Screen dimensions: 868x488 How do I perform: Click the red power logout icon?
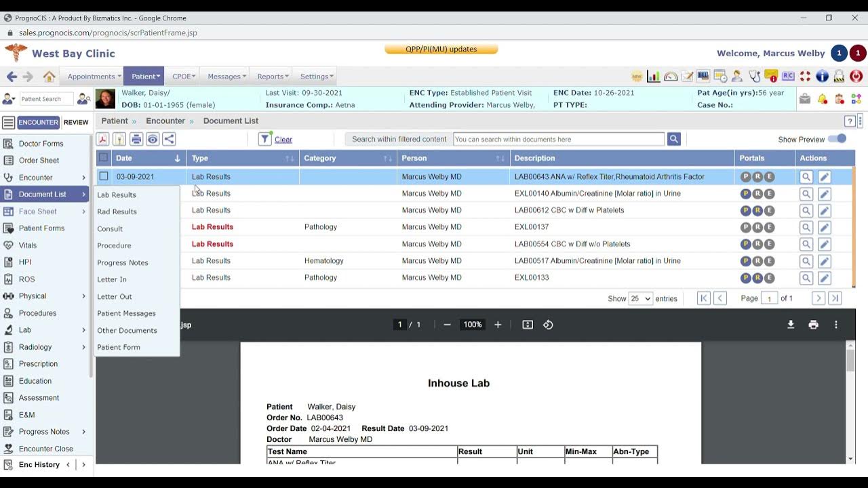coord(856,76)
